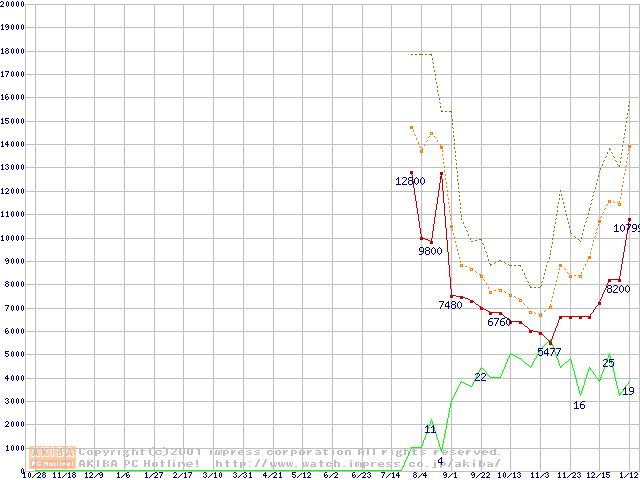Viewport: 640px width, 480px height.
Task: Select the 10799 final price label
Action: coord(626,228)
